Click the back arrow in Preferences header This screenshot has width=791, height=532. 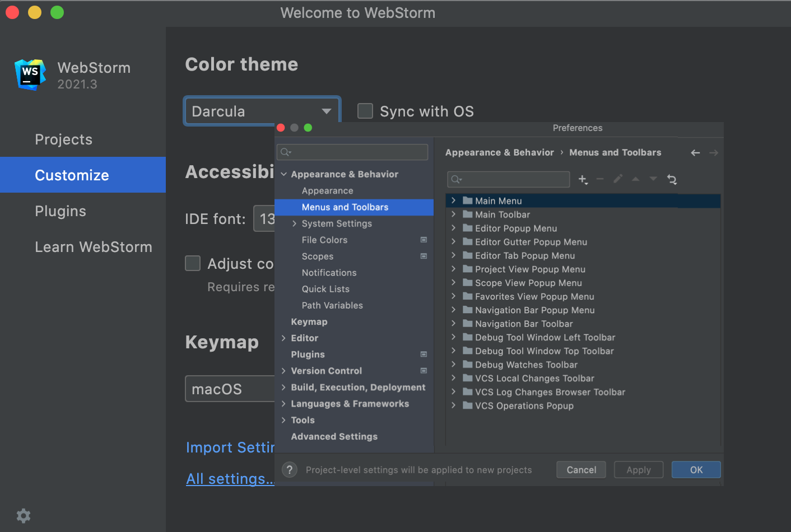pyautogui.click(x=695, y=152)
